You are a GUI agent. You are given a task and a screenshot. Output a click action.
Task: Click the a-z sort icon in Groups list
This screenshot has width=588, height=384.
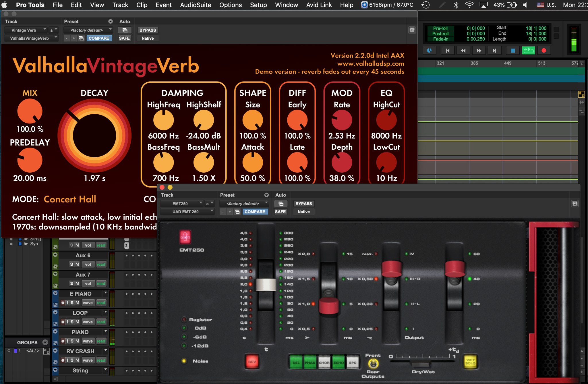click(x=46, y=351)
